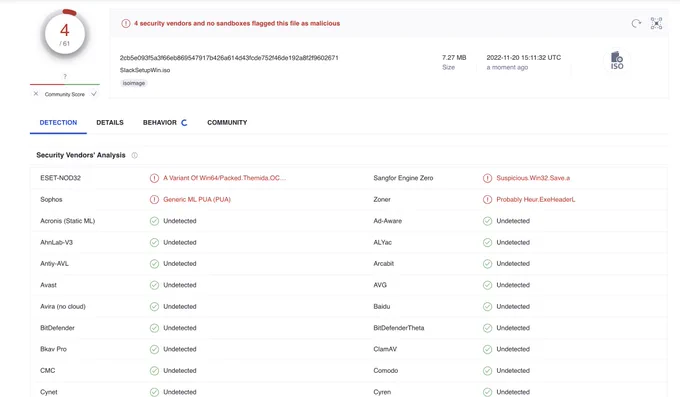Click the Community Score label
Screen dimensions: 680x397
tap(65, 94)
